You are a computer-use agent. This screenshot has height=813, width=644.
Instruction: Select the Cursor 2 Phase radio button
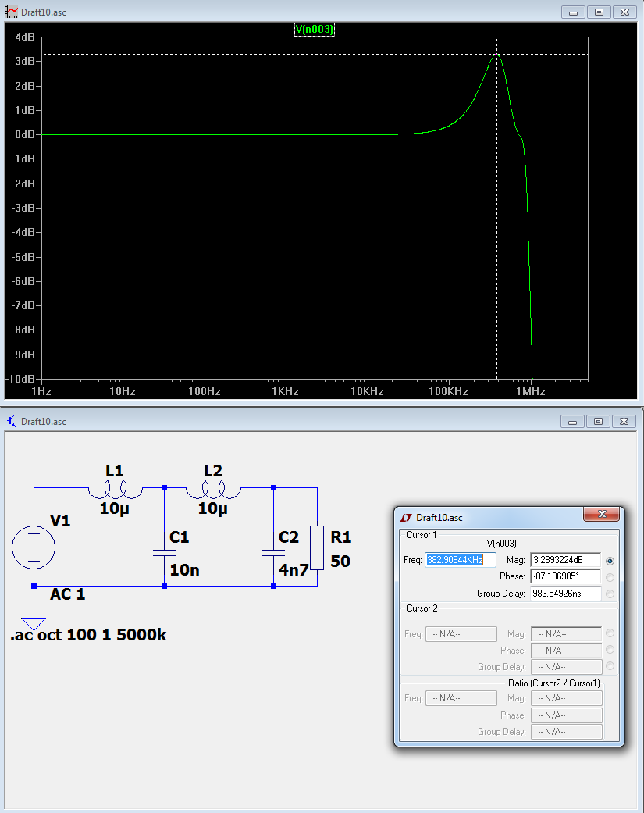coord(610,650)
